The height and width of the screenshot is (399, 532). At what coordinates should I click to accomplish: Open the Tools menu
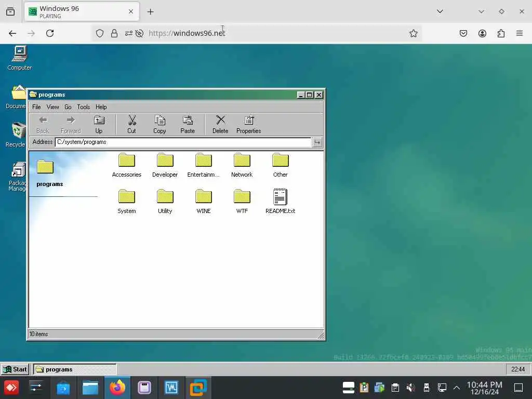click(84, 107)
